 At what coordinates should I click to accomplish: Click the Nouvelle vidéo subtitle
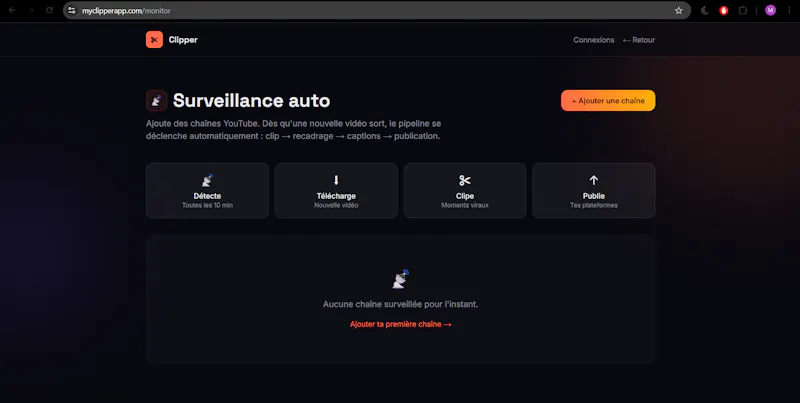click(336, 205)
